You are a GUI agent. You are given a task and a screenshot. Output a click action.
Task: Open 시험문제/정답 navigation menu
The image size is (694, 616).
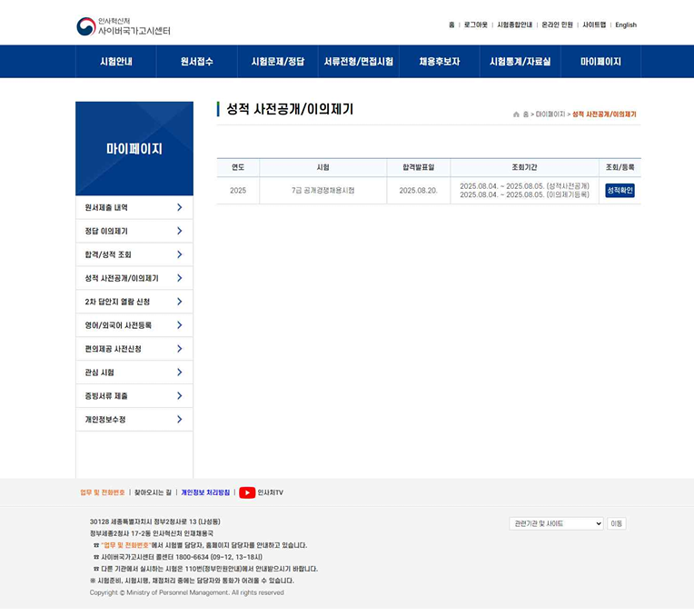point(278,62)
